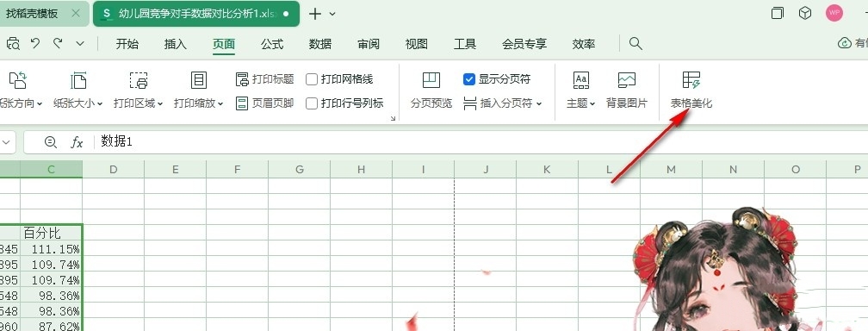Switch to the 公式 tab
868x331 pixels.
pos(272,44)
